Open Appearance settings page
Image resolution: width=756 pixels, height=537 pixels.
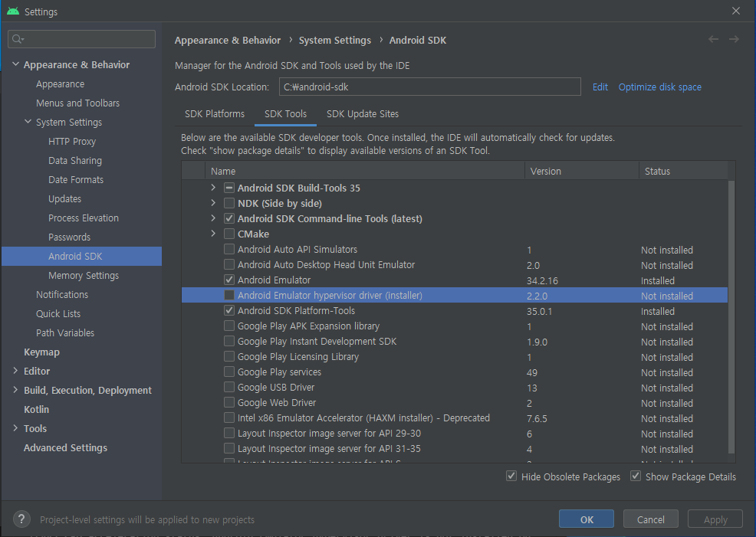61,83
